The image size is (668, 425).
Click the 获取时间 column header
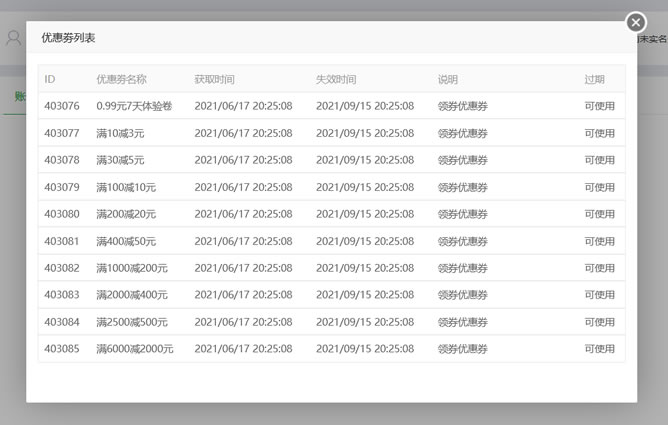[x=215, y=79]
